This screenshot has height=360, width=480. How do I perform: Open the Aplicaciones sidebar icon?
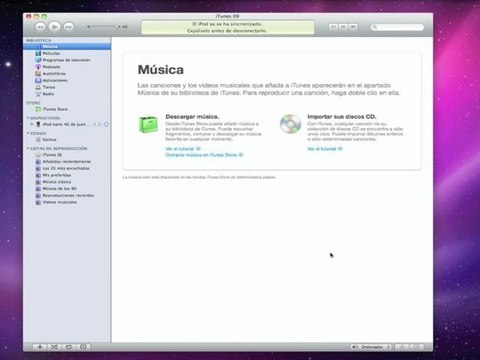[x=38, y=80]
